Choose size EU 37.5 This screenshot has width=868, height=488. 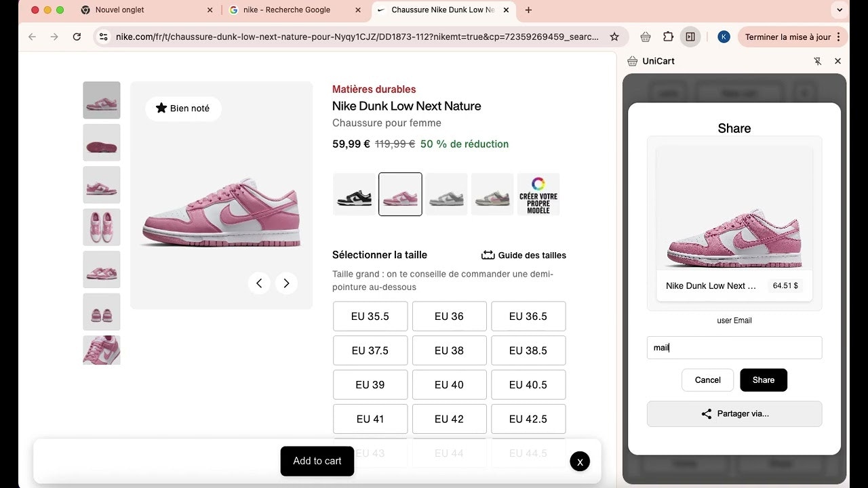tap(370, 350)
